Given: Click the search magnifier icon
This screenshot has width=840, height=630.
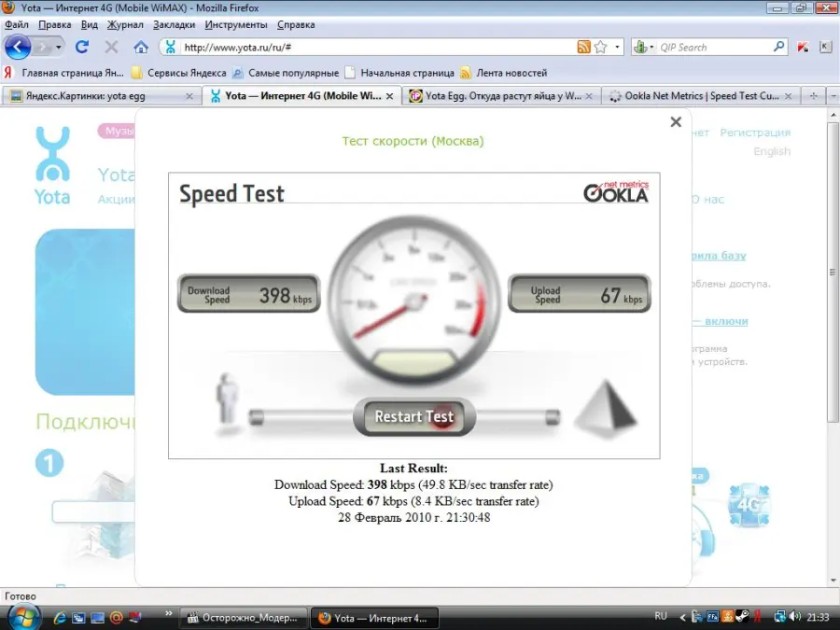Looking at the screenshot, I should 779,48.
